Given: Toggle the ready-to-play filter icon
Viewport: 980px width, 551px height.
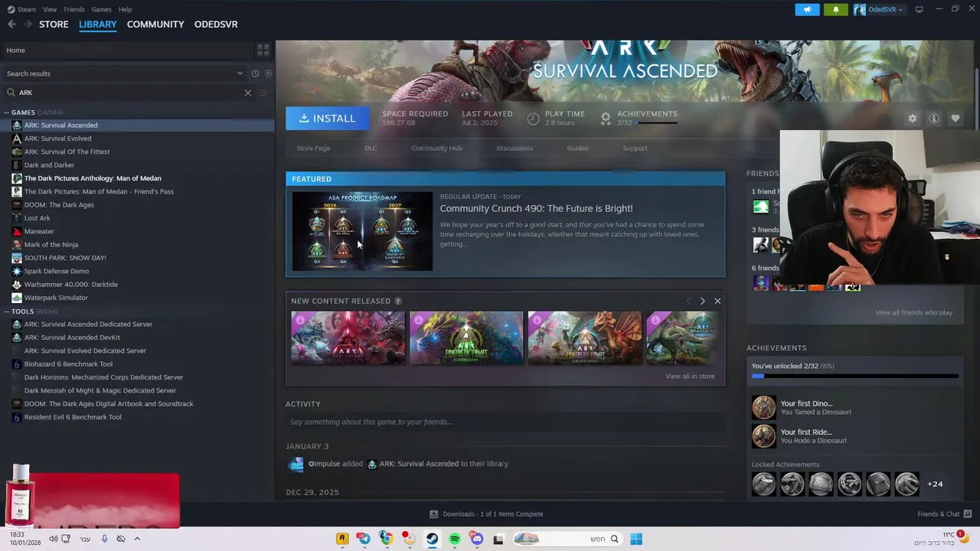Looking at the screenshot, I should 268,73.
